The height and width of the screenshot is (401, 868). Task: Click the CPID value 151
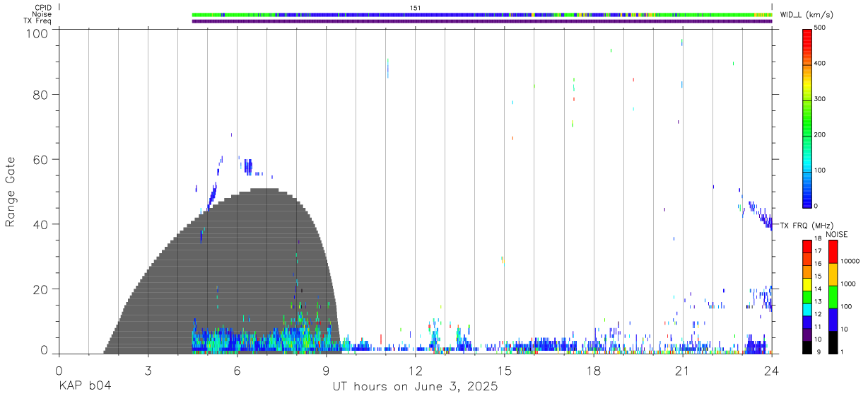click(415, 8)
